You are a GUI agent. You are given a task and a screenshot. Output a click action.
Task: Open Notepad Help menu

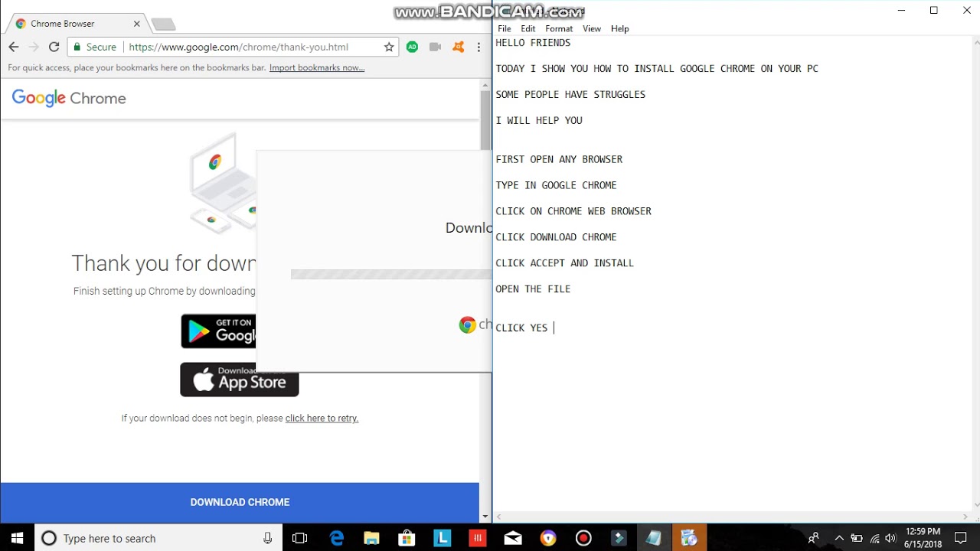[620, 28]
